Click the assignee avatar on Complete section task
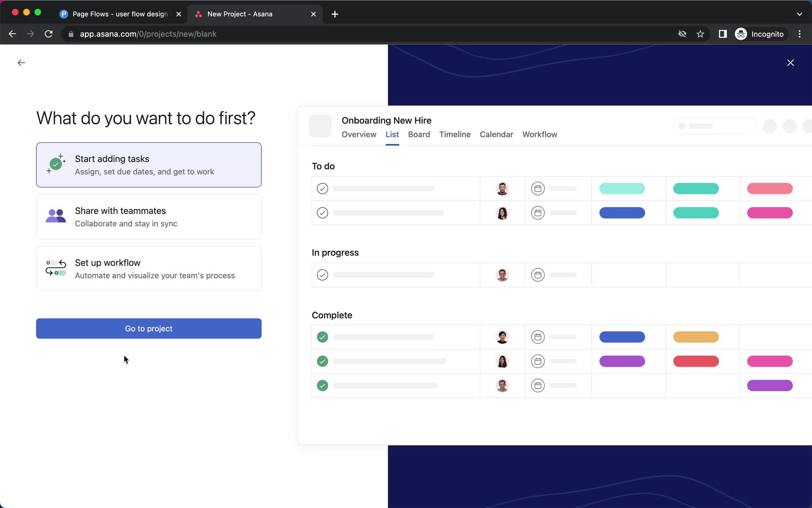The width and height of the screenshot is (812, 508). tap(502, 337)
